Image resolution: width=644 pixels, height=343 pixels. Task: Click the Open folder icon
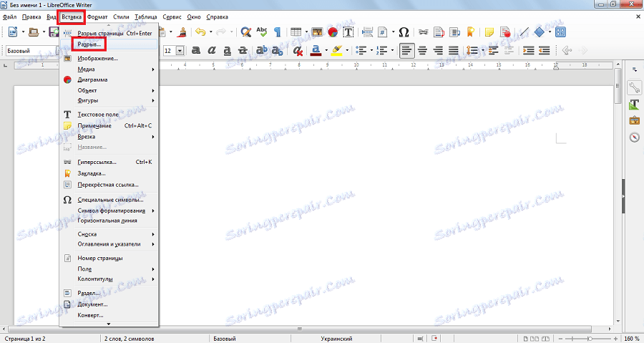[x=34, y=32]
